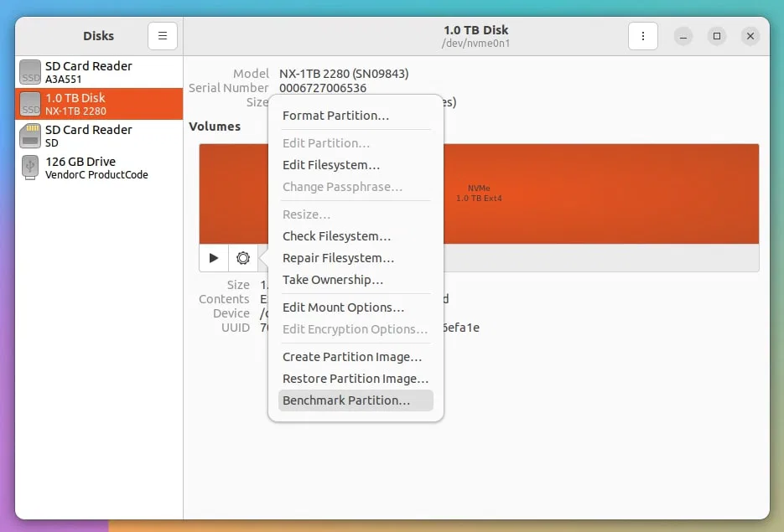Choose Take Ownership menu item
The width and height of the screenshot is (784, 532).
(333, 280)
